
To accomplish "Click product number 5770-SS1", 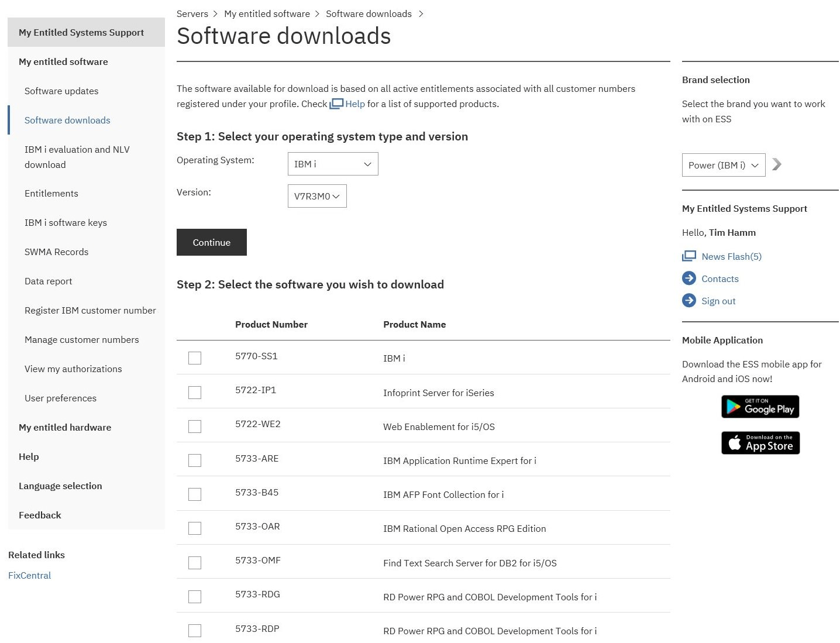I will point(256,356).
